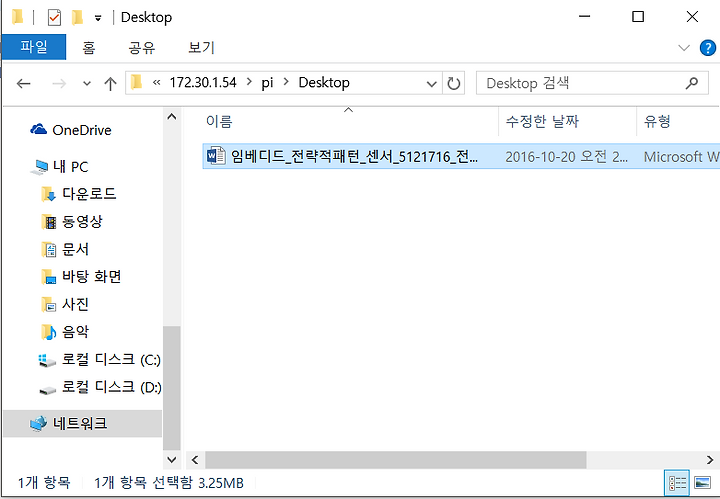720x499 pixels.
Task: Click the New folder quick access icon
Action: click(77, 17)
